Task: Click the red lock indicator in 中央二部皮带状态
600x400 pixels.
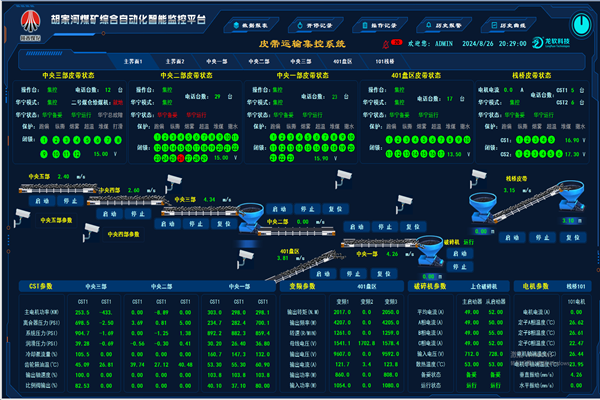Action: [x=182, y=158]
